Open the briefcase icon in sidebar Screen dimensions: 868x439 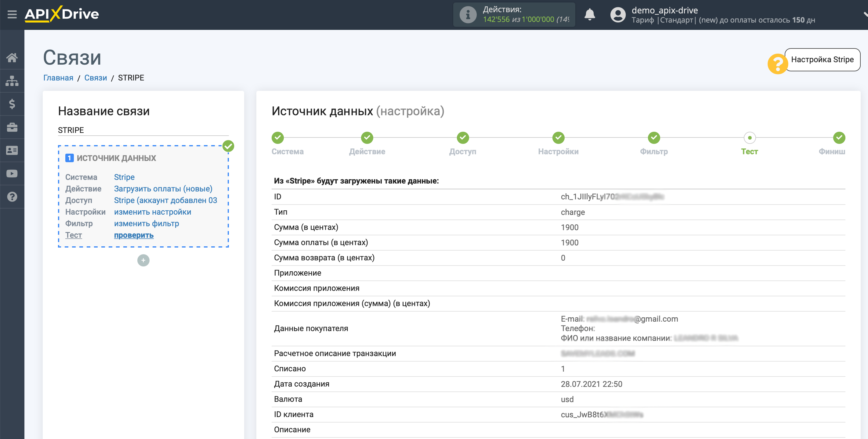point(12,127)
